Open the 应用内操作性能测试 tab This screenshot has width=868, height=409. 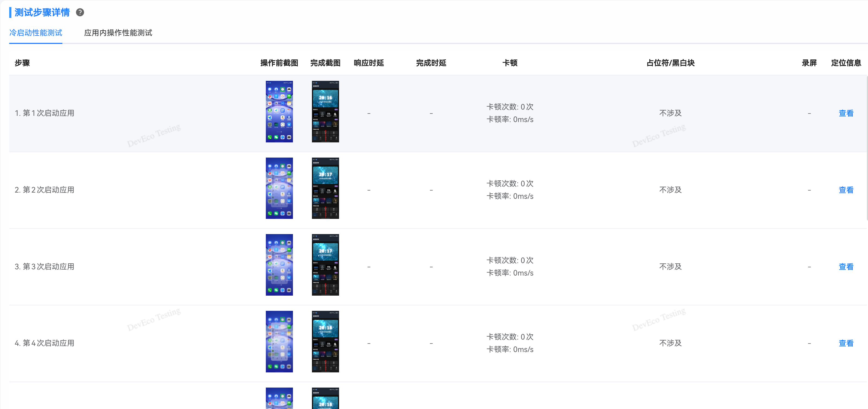118,33
